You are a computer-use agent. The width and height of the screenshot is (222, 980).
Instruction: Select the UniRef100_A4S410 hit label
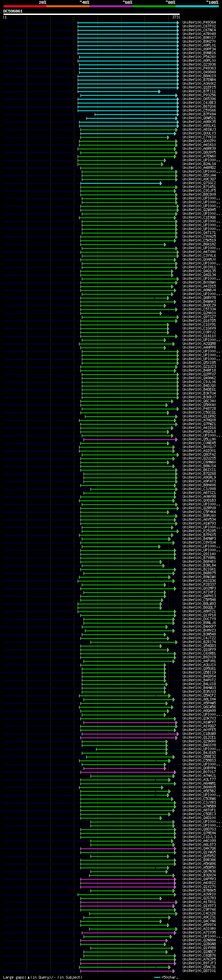click(x=199, y=145)
